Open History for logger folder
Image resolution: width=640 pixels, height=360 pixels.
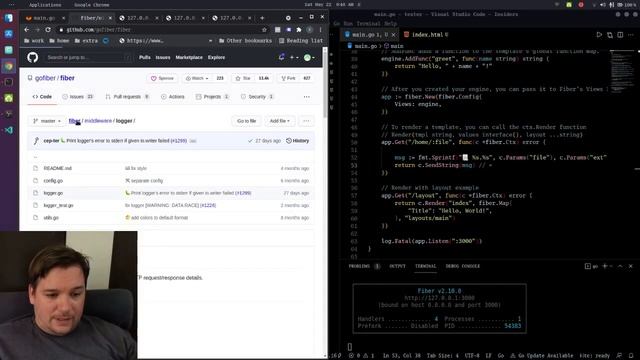point(298,141)
